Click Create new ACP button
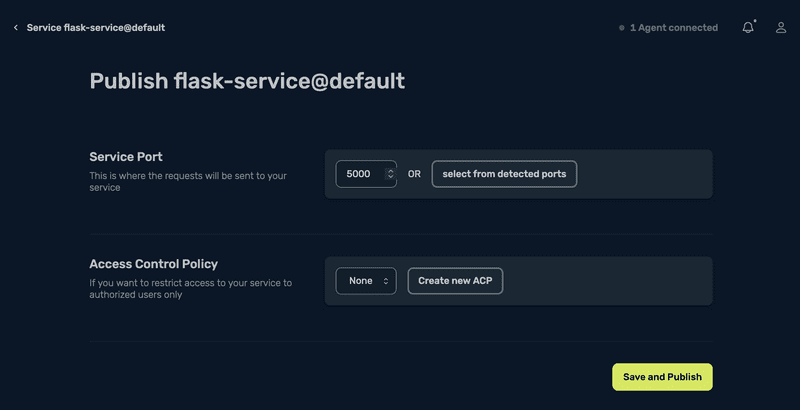 (x=455, y=281)
